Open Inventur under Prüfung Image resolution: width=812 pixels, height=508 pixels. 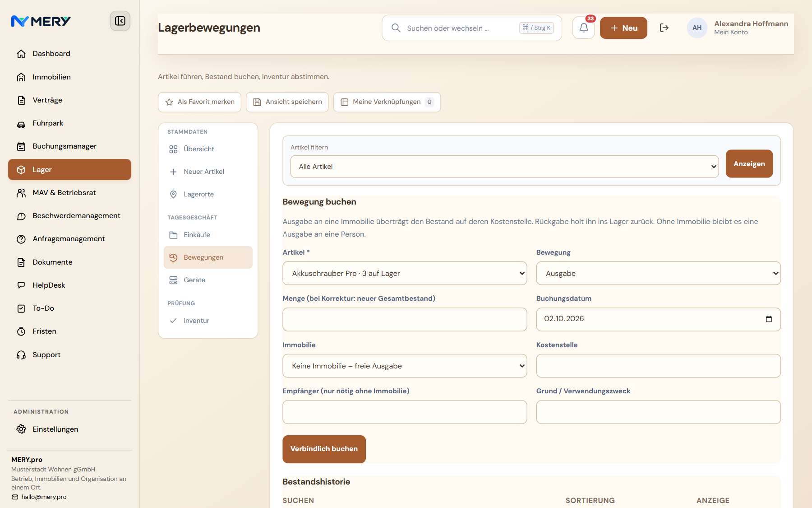click(x=208, y=321)
